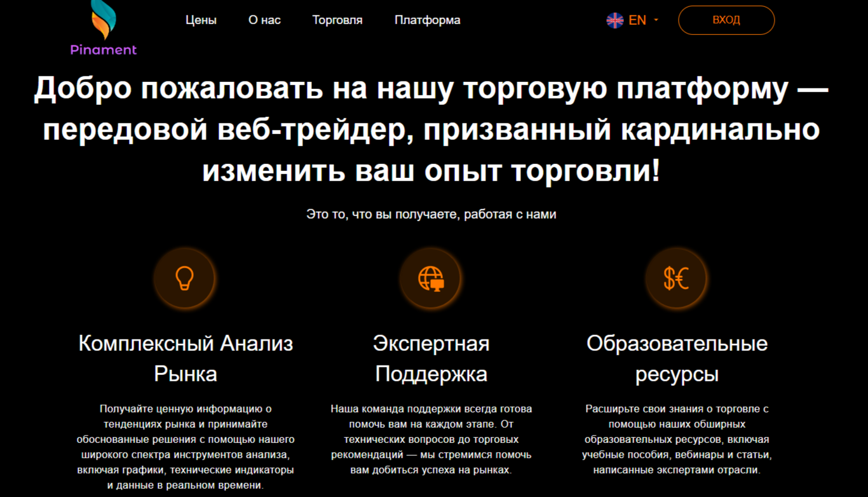
Task: Open the О нас menu item
Action: point(264,20)
